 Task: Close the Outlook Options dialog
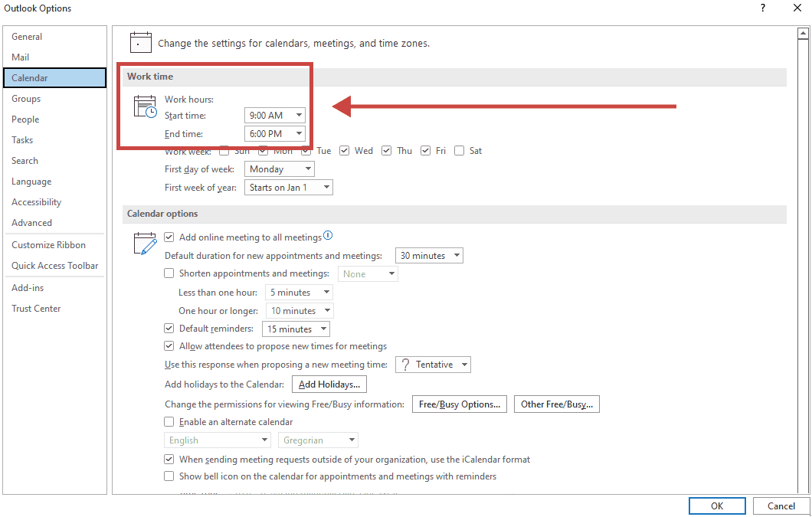pyautogui.click(x=797, y=8)
